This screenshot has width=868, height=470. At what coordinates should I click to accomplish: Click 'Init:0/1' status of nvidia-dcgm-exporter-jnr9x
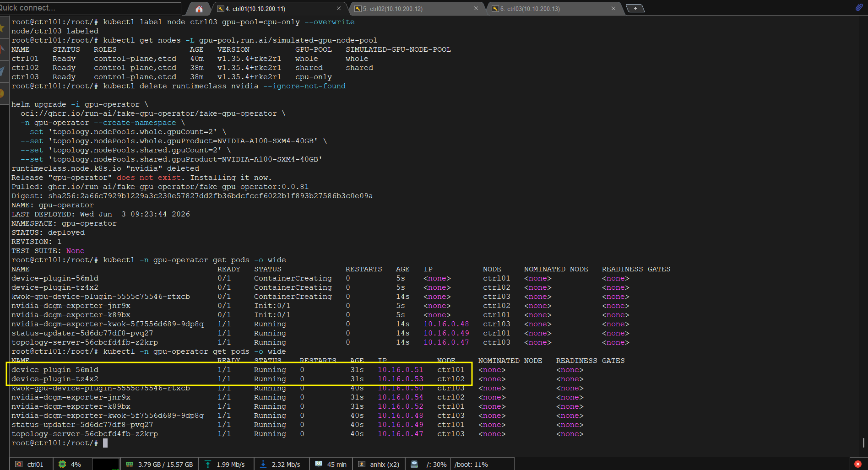coord(272,306)
